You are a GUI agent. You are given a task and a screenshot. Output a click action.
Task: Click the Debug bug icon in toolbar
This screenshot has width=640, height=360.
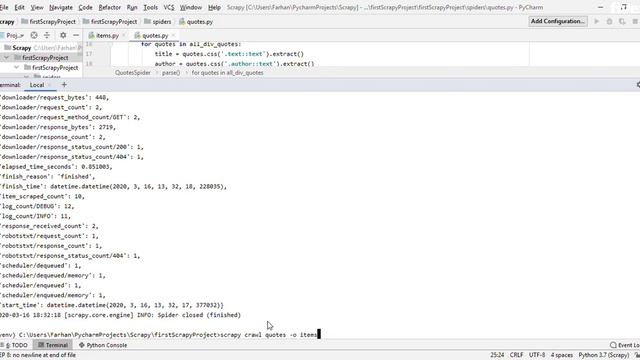click(609, 21)
